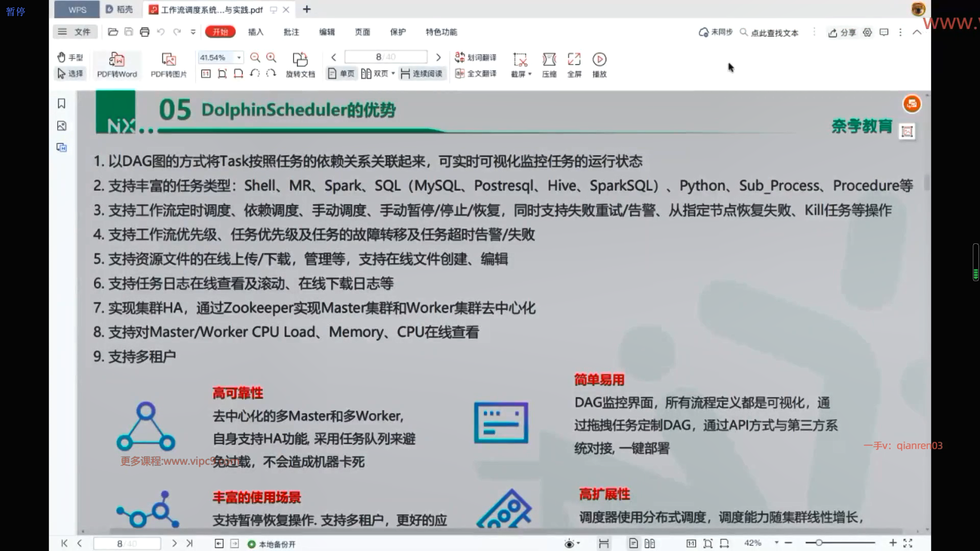Click 全文翻译 full text translation

(476, 73)
